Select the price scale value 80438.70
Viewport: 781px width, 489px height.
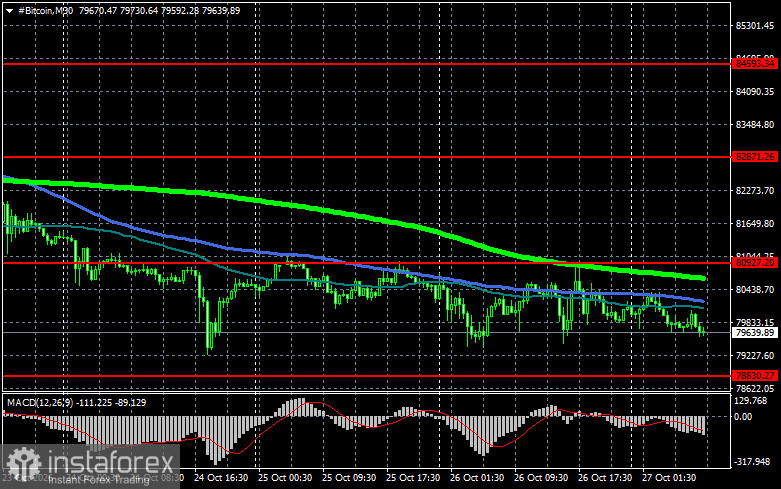[755, 289]
